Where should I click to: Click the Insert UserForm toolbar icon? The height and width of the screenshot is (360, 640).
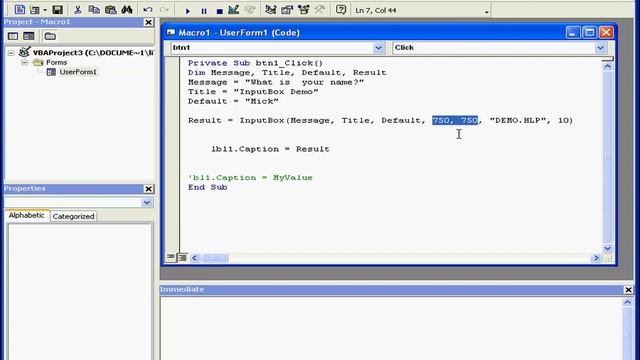(35, 10)
